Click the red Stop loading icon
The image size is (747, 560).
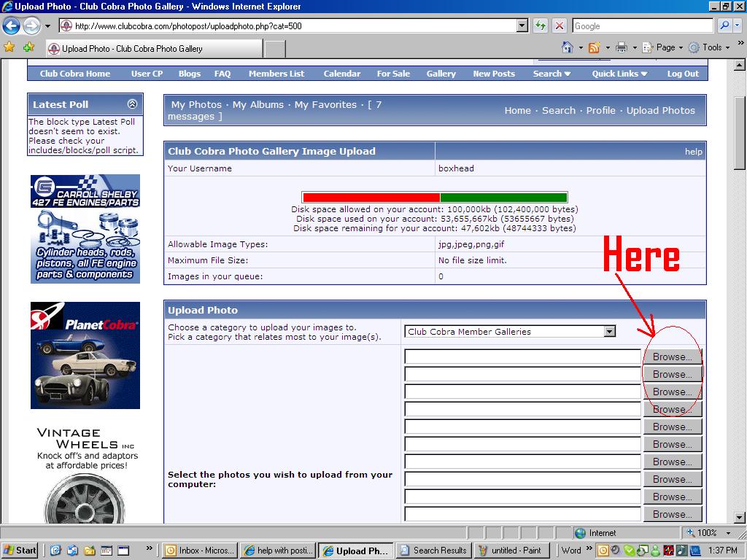(559, 26)
